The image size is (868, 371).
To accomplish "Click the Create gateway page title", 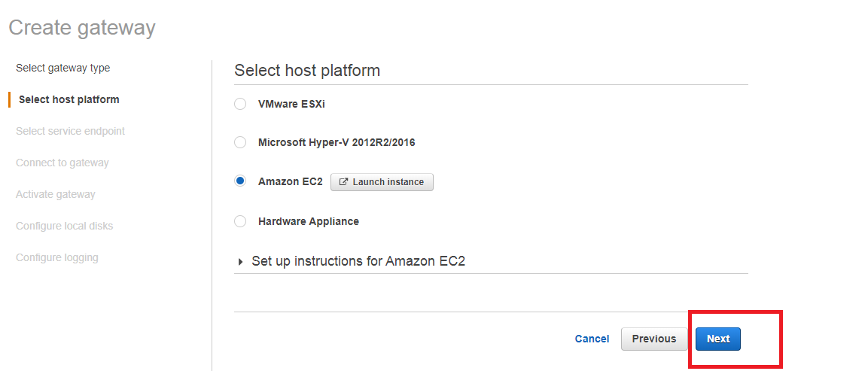I will [x=82, y=28].
